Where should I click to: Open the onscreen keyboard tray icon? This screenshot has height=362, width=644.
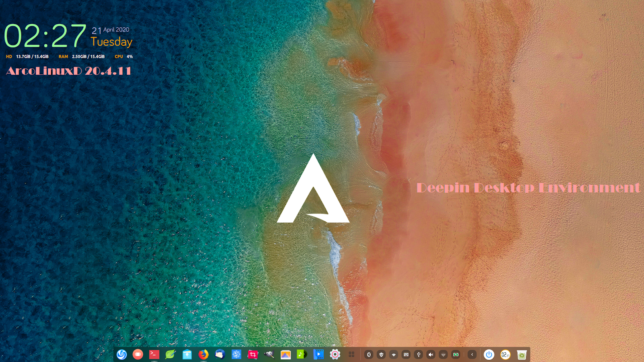pos(406,354)
